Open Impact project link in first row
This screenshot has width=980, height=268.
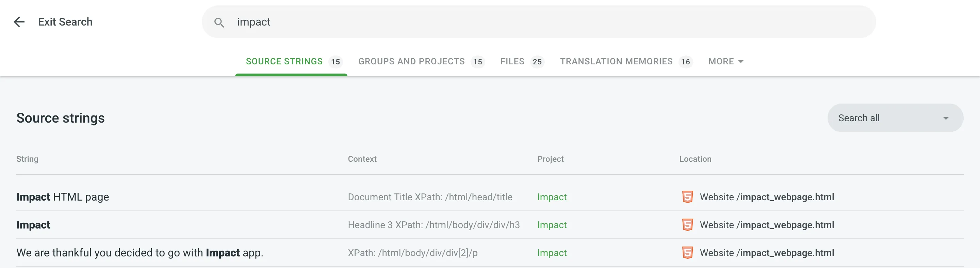[x=552, y=197]
